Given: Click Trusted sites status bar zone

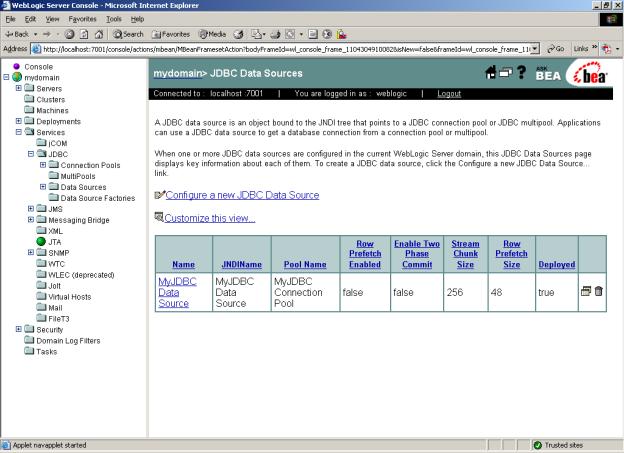Looking at the screenshot, I should 558,445.
